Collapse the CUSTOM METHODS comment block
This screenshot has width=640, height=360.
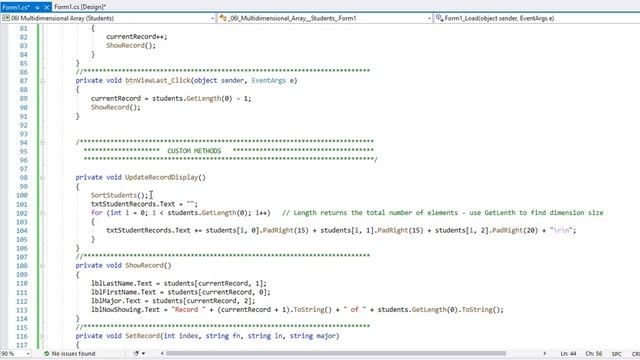click(42, 142)
